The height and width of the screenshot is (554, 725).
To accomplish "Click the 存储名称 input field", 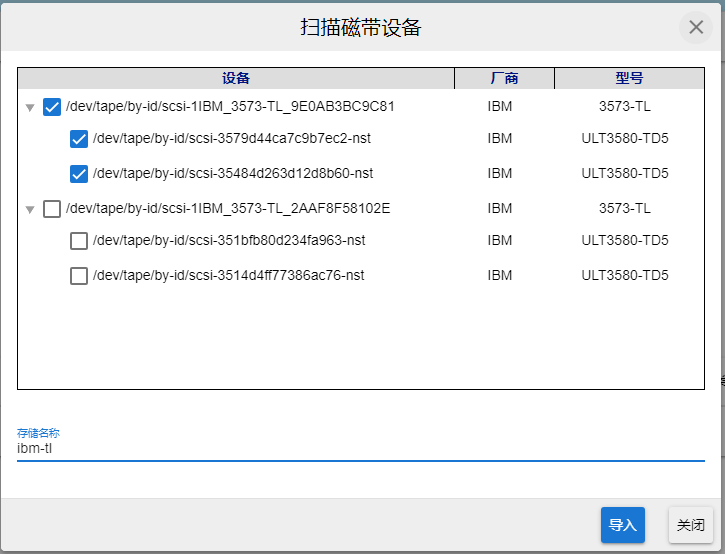I will coord(360,449).
